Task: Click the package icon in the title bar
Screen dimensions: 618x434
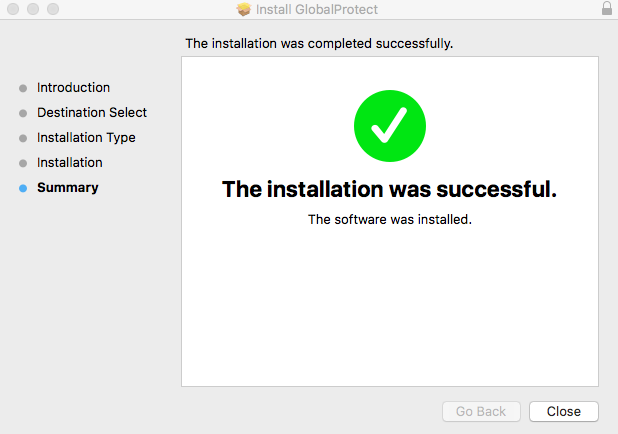Action: pos(243,10)
